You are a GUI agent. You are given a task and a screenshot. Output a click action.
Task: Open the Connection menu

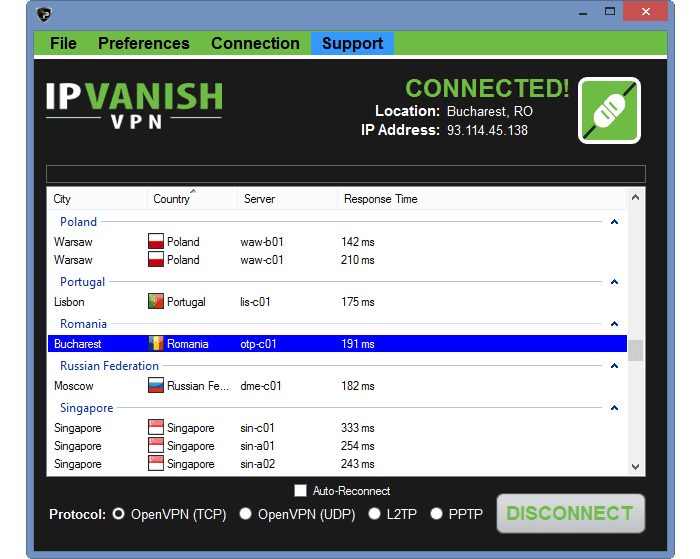point(255,43)
